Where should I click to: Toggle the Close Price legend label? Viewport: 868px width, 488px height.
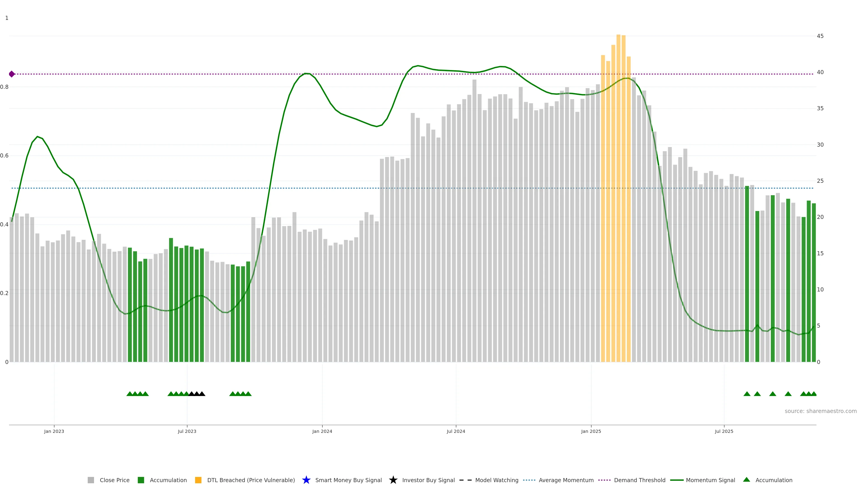[115, 480]
